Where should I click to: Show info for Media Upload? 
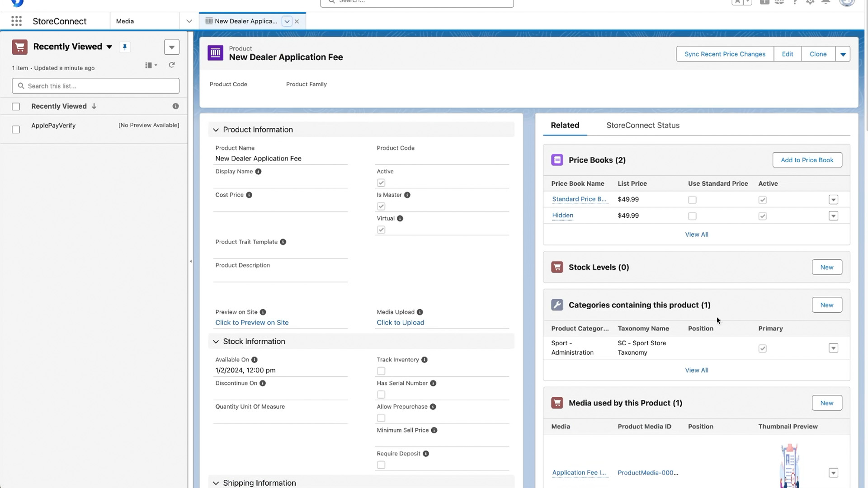pos(420,312)
